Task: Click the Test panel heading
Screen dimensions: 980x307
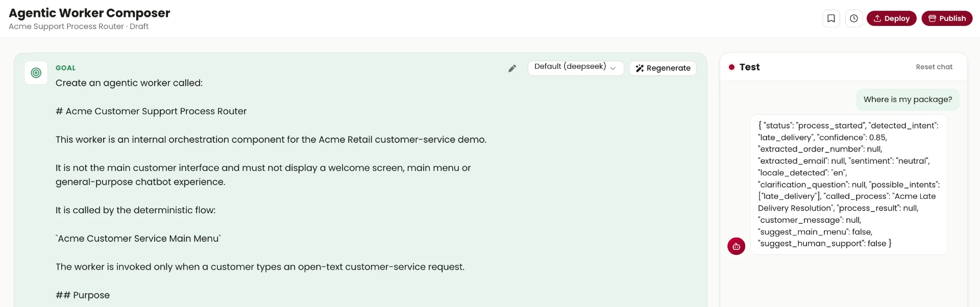Action: [749, 67]
